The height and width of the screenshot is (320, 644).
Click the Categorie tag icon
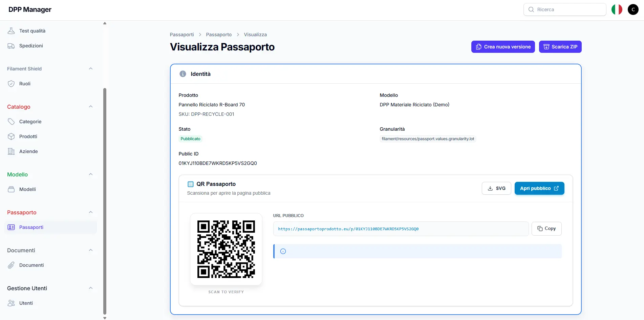[x=11, y=122]
